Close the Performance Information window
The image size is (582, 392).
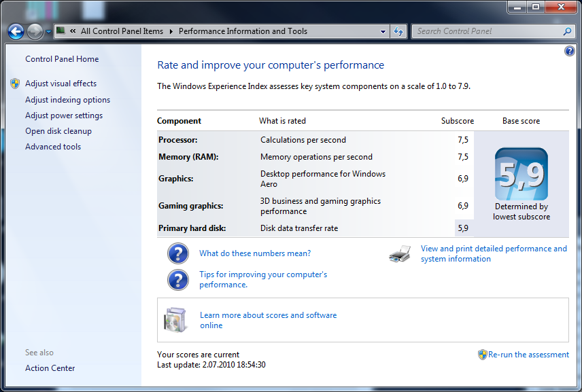pos(561,7)
